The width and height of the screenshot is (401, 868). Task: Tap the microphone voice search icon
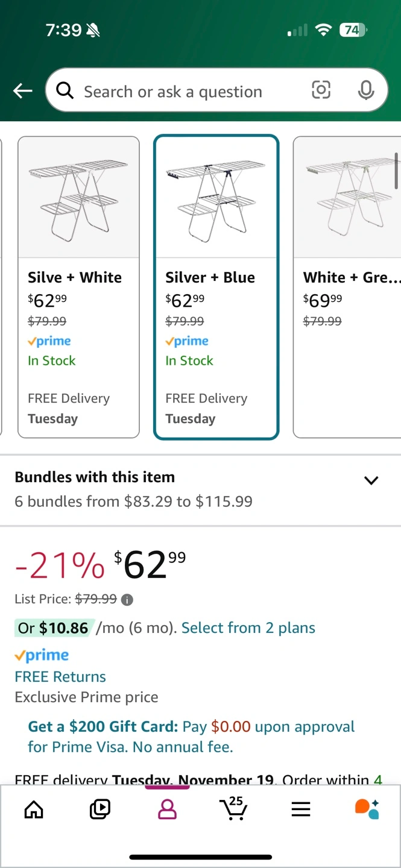(x=365, y=90)
